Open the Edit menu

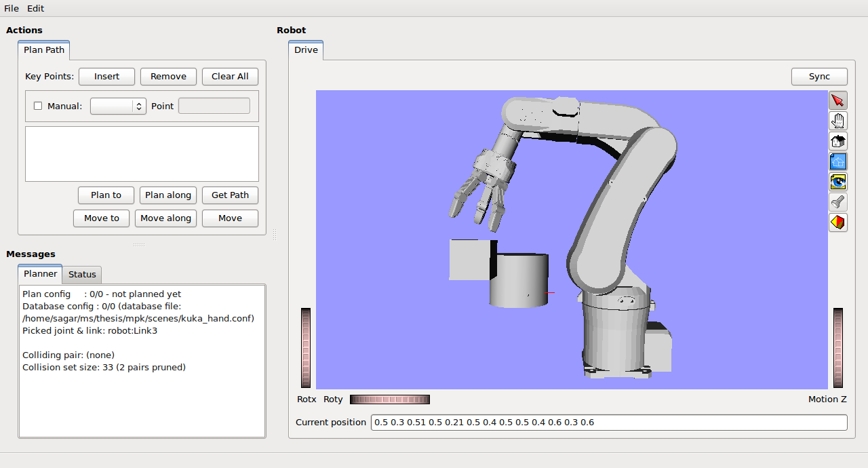pos(35,8)
